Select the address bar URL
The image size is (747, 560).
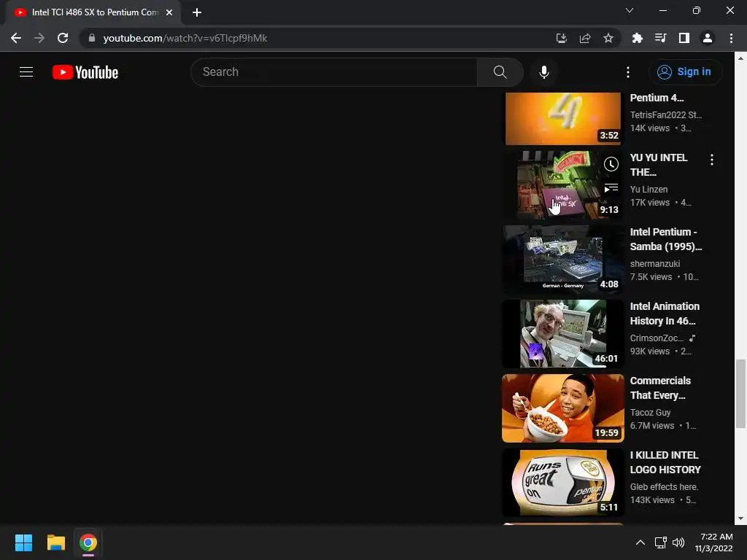[x=185, y=38]
